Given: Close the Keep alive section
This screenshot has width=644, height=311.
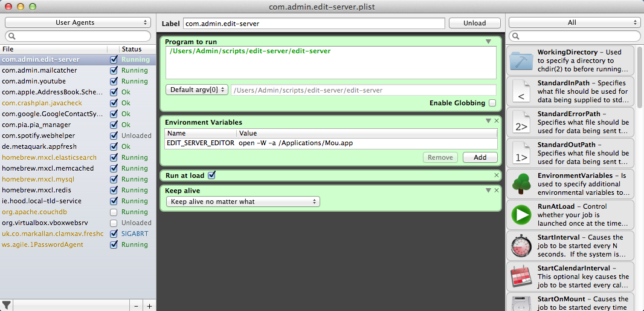Looking at the screenshot, I should [x=496, y=190].
